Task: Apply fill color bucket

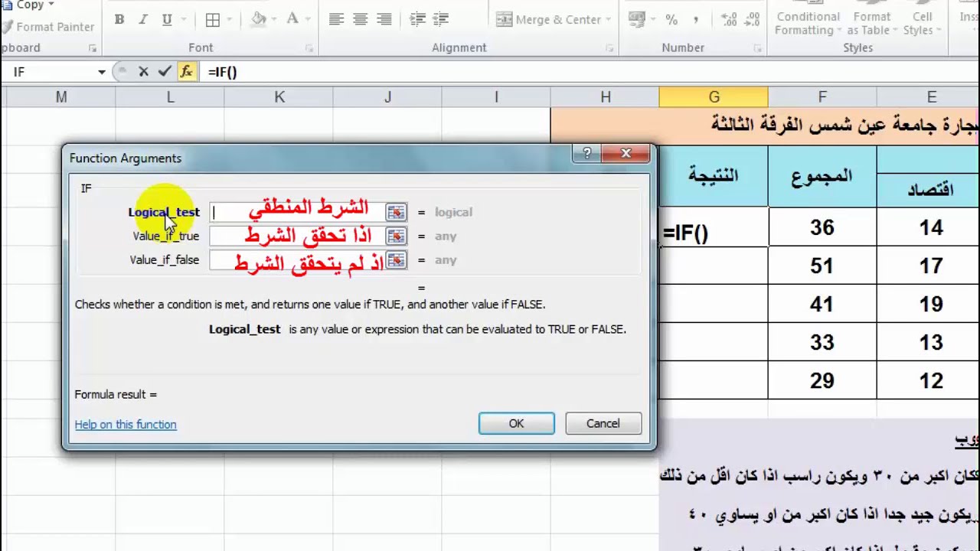Action: [x=259, y=20]
